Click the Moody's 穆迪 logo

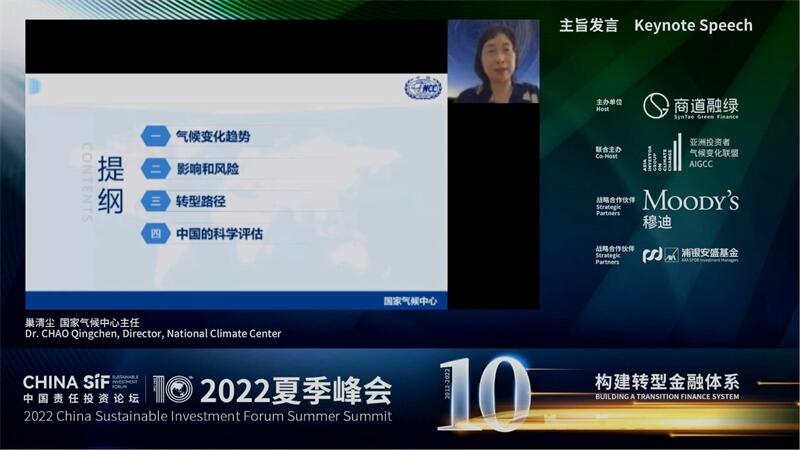[x=690, y=209]
